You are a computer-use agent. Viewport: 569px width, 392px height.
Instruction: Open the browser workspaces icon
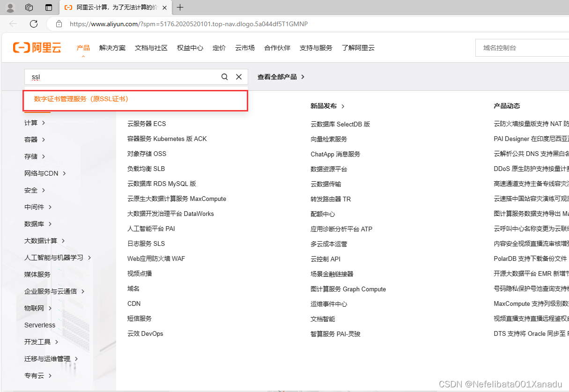click(29, 7)
